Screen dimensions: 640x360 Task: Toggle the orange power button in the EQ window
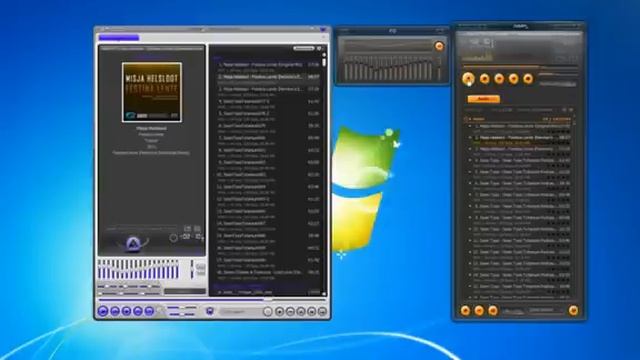pos(439,46)
